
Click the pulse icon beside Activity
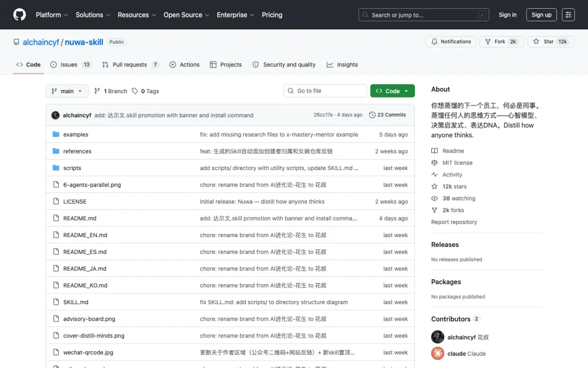tap(434, 174)
